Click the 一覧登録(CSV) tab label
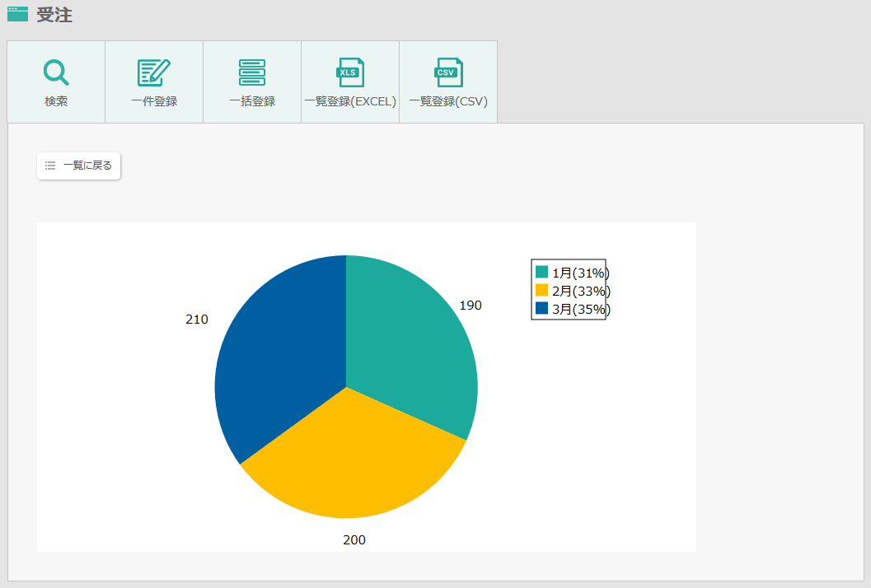This screenshot has height=588, width=871. pos(448,101)
